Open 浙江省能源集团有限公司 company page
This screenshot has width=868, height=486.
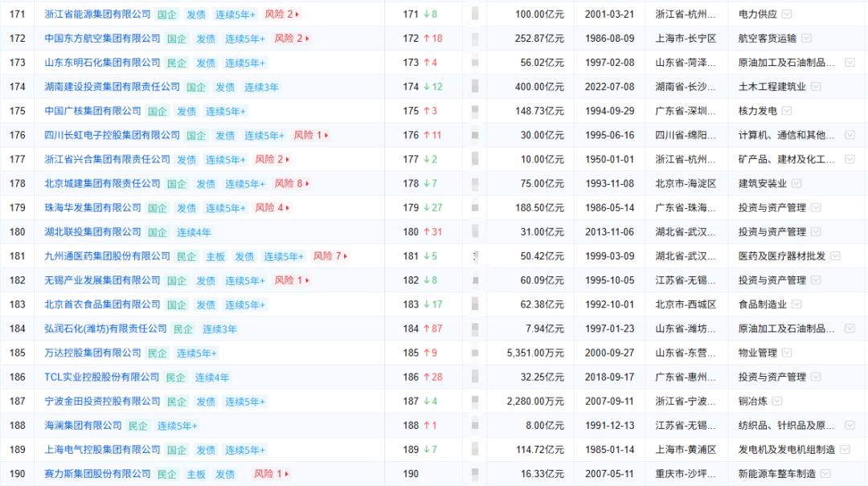point(97,14)
